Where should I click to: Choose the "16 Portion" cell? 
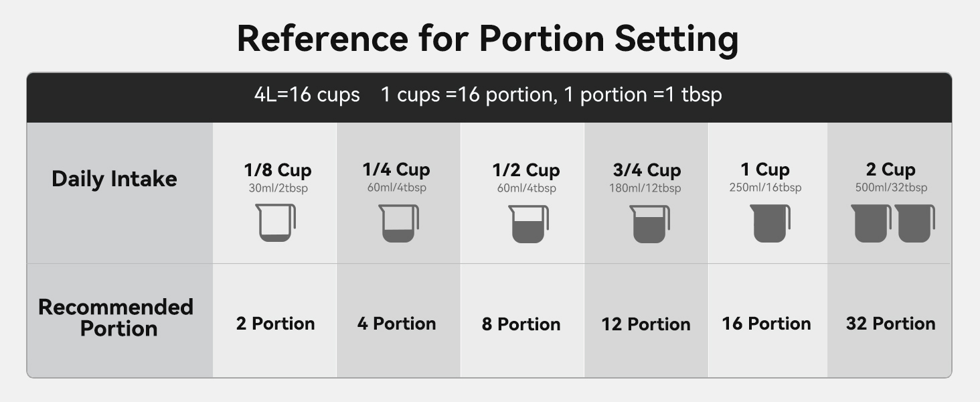tap(766, 324)
